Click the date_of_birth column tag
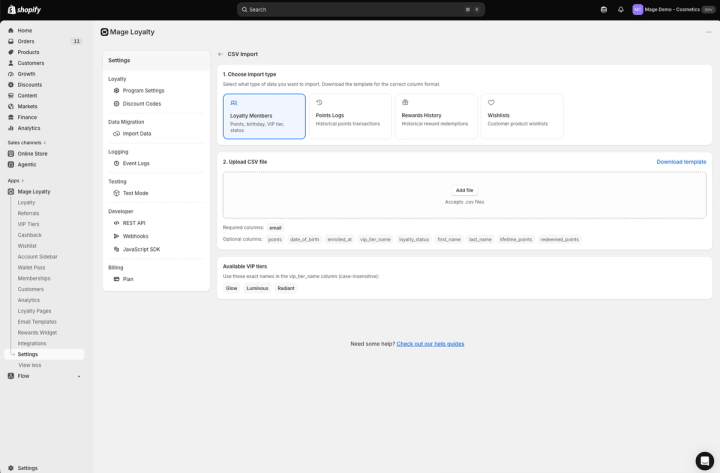 point(304,240)
